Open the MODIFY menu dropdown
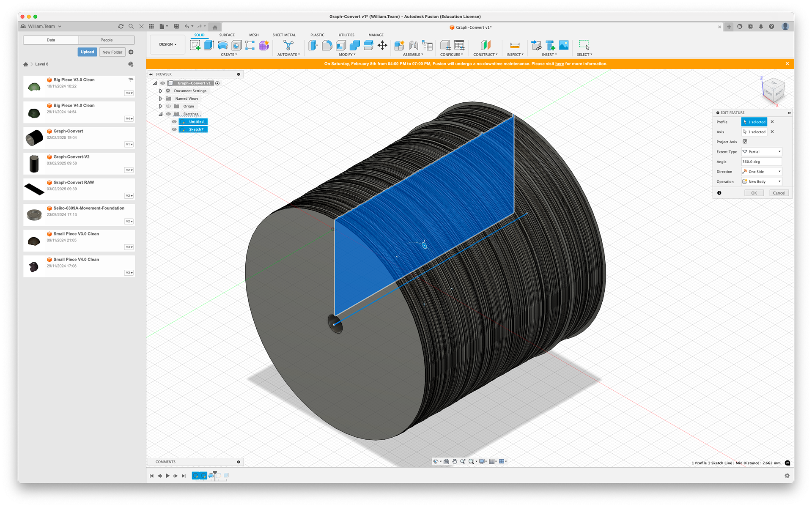This screenshot has height=507, width=812. click(347, 55)
